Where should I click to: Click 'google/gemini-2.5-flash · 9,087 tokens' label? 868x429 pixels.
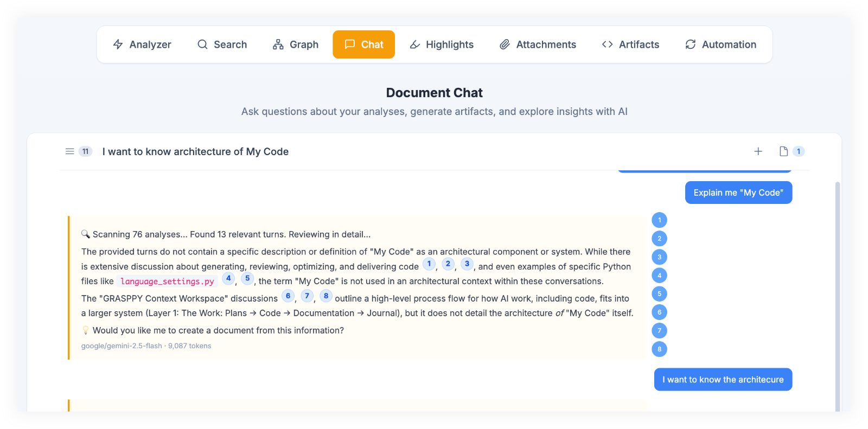[146, 346]
